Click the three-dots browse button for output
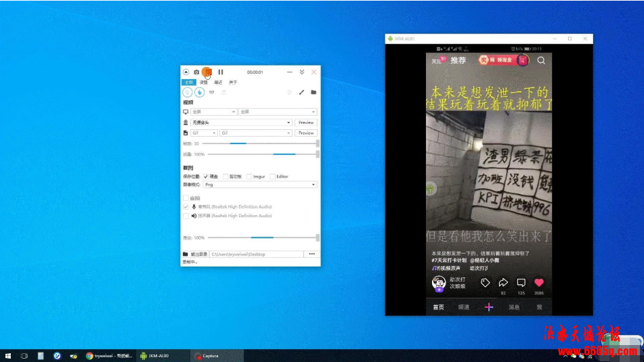The image size is (644, 362). [x=312, y=254]
